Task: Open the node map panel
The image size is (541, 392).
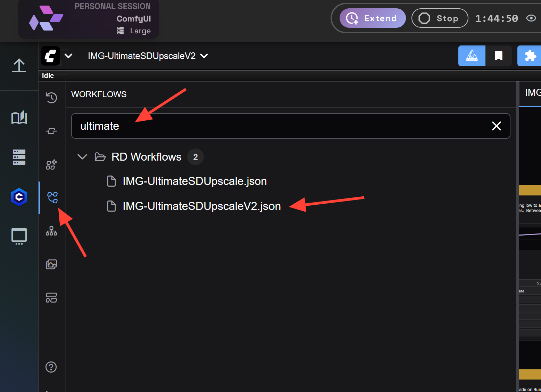Action: pos(51,231)
